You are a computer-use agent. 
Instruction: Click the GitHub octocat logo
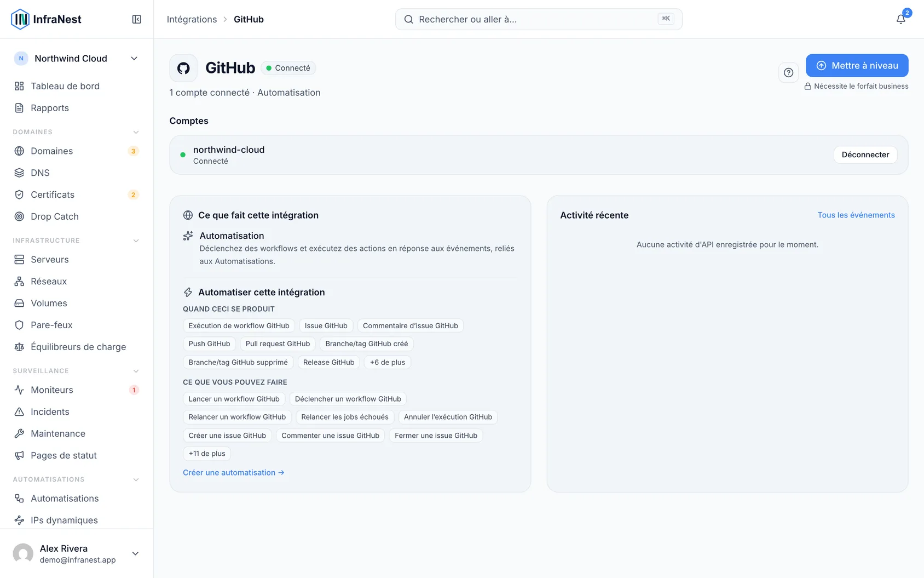click(183, 68)
